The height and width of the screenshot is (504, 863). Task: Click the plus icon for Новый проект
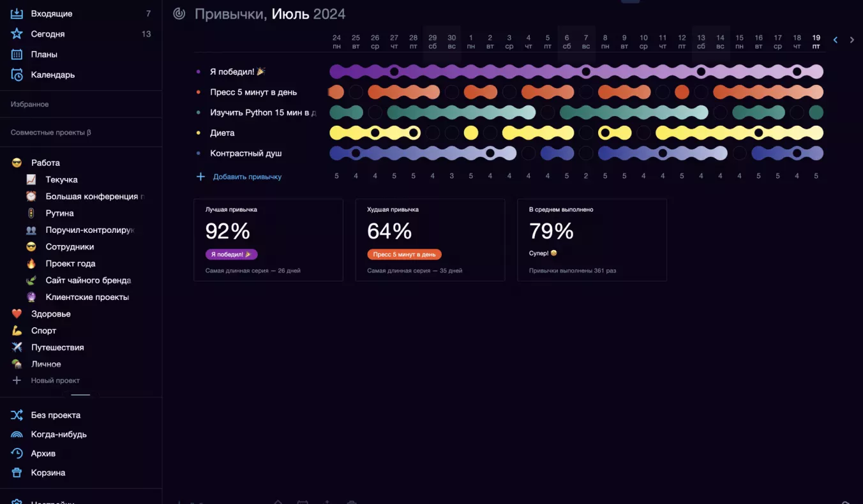[x=17, y=380]
